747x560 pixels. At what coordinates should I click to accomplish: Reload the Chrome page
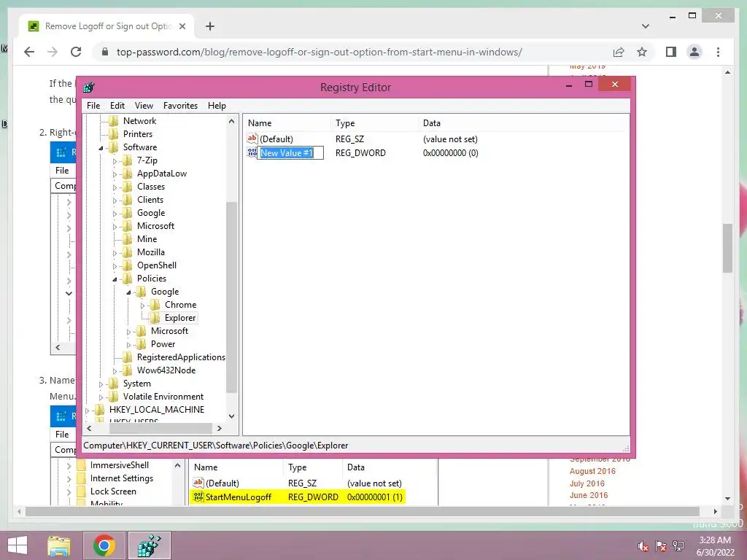[x=76, y=52]
